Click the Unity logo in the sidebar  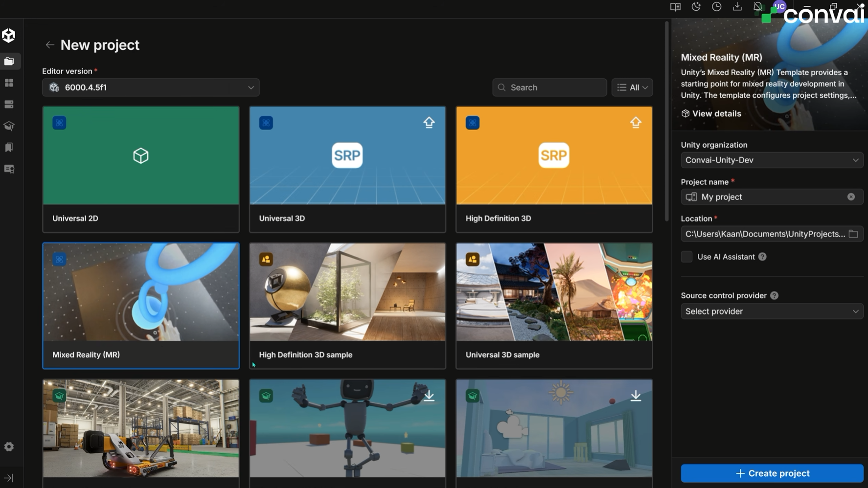point(9,35)
